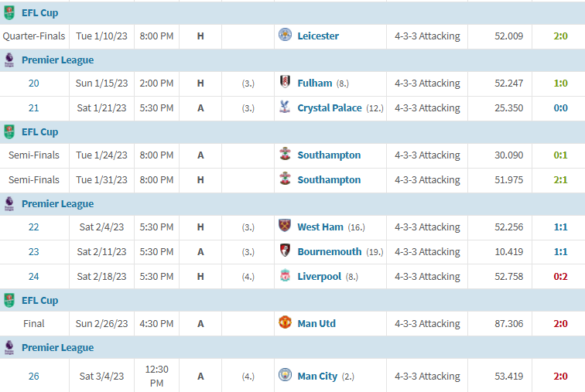
Task: Open the 2:0 Man Utd final result
Action: click(x=560, y=323)
